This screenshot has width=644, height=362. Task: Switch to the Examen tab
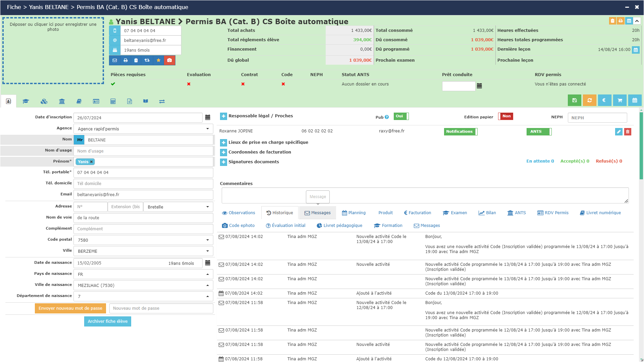point(455,213)
